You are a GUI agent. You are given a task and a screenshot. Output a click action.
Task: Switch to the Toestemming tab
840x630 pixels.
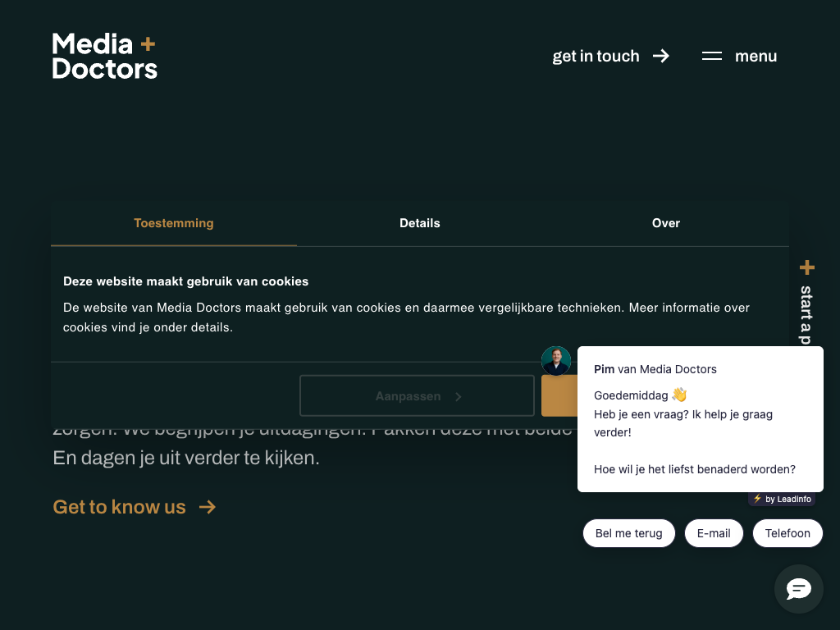tap(174, 223)
